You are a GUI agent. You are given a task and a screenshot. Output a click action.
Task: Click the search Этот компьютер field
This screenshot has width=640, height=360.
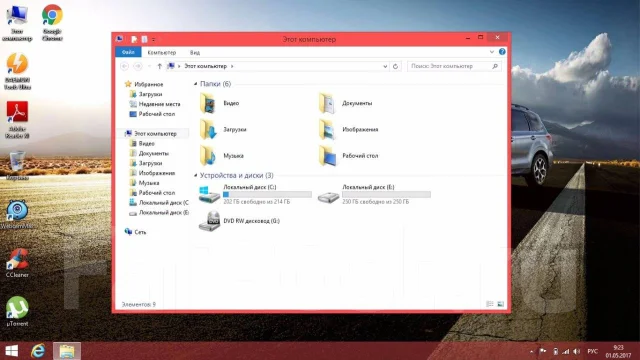pyautogui.click(x=454, y=66)
